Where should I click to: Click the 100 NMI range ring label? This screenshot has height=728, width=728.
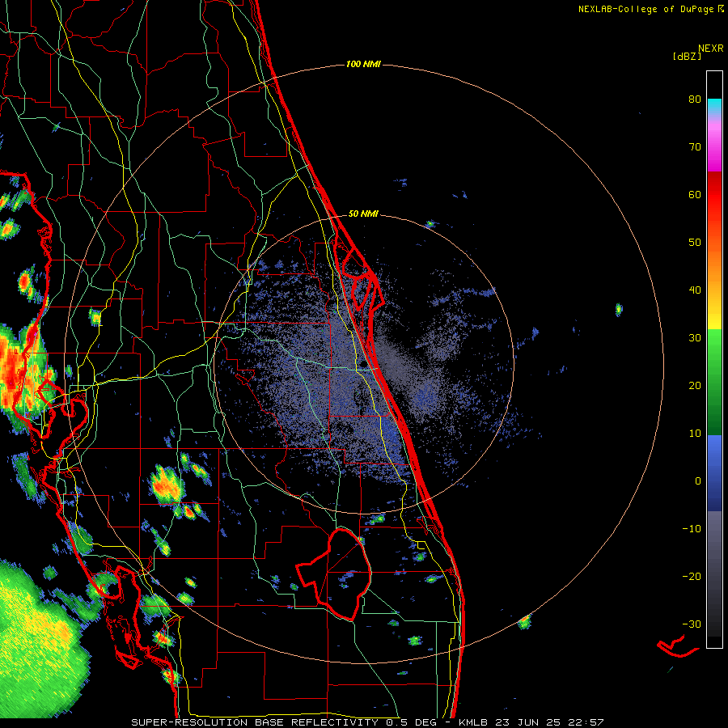pos(363,64)
